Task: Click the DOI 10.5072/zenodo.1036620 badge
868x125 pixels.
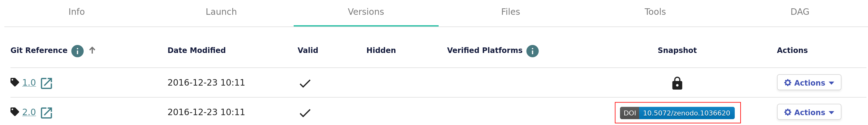Action: click(x=677, y=113)
